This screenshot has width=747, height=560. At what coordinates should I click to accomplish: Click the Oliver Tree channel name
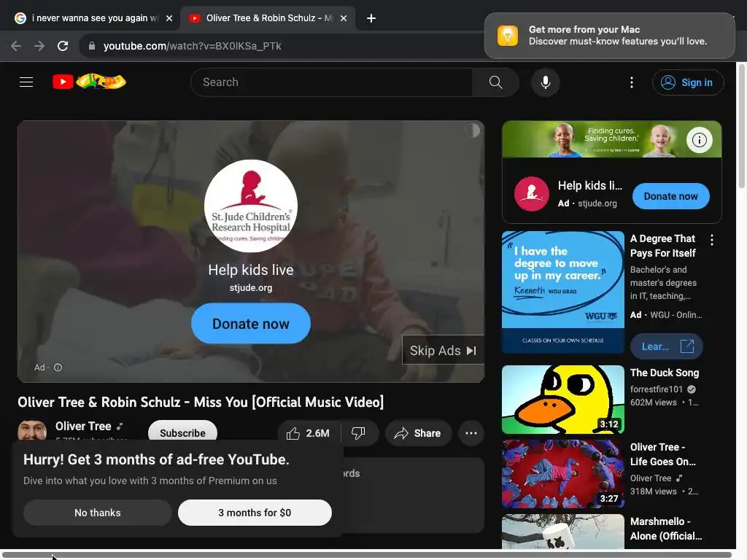[83, 426]
